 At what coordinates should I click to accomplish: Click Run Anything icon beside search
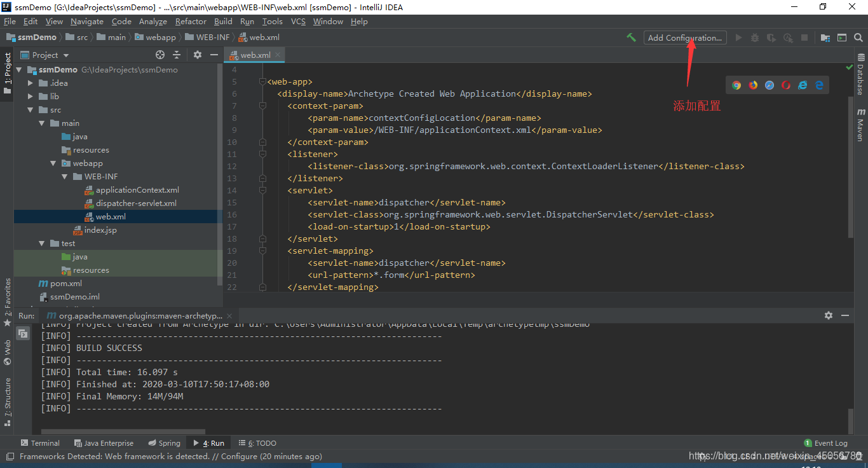842,38
